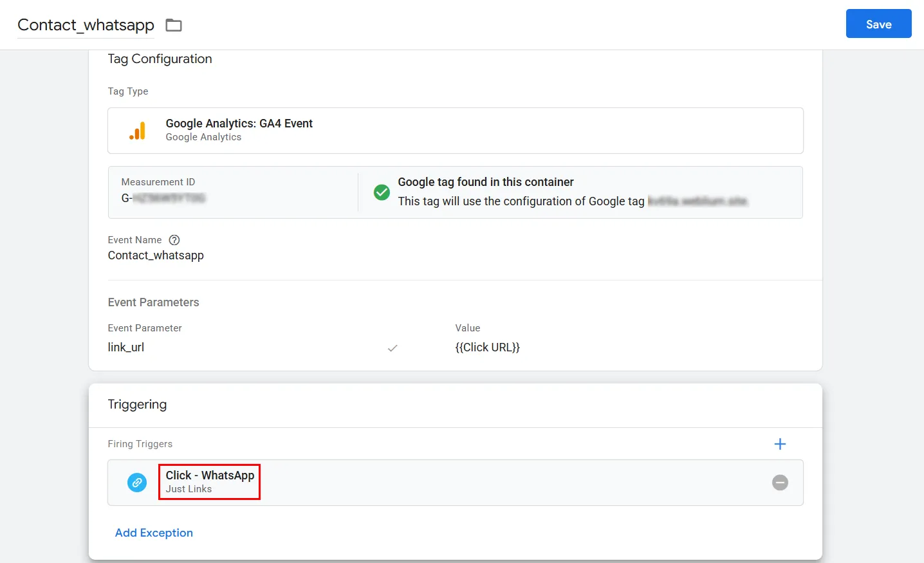Open the Click - WhatsApp trigger

tap(210, 481)
